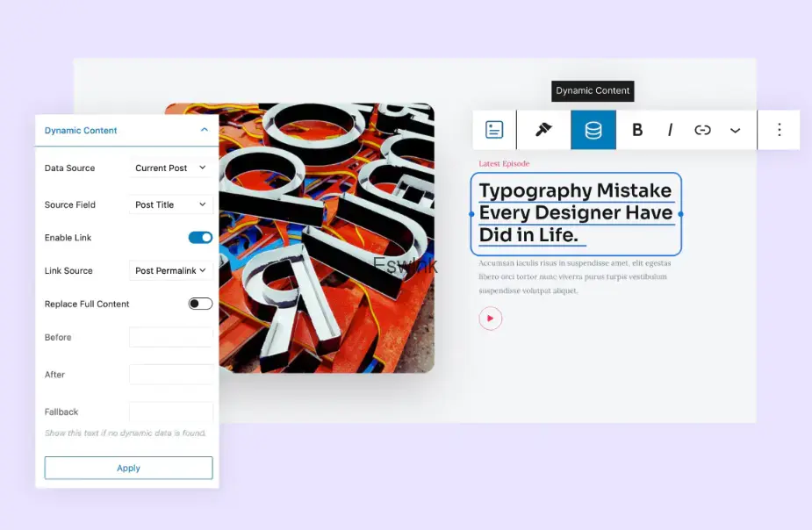This screenshot has width=812, height=530.
Task: Click the block type icon in toolbar
Action: click(x=494, y=130)
